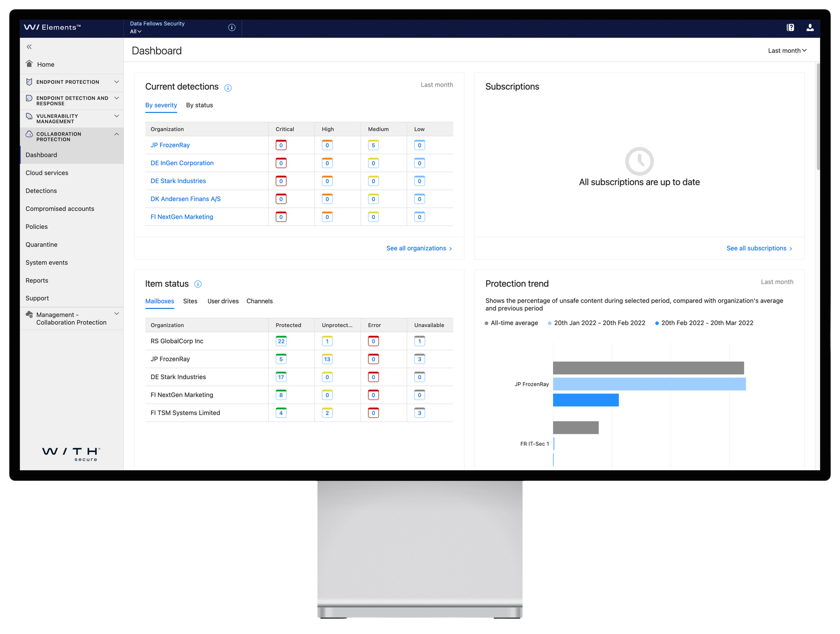This screenshot has width=840, height=634.
Task: Switch to the Sites tab in Item status
Action: [x=190, y=301]
